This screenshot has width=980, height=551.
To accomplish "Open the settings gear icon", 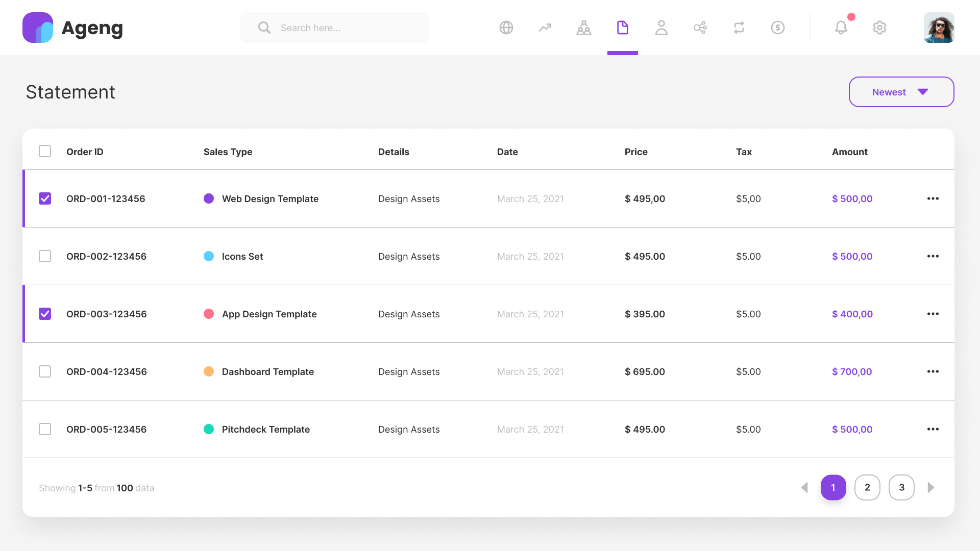I will pos(879,28).
